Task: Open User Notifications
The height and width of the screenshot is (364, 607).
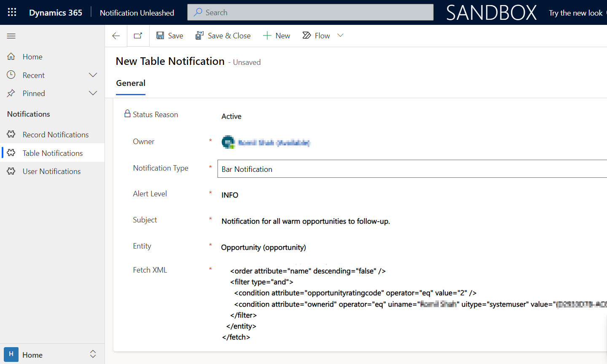Action: 52,171
